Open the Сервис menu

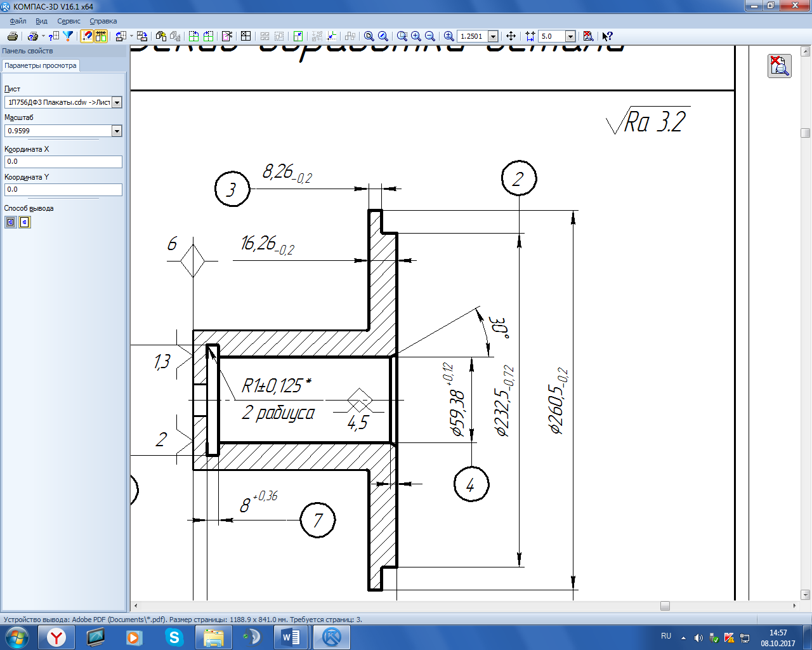[x=69, y=21]
